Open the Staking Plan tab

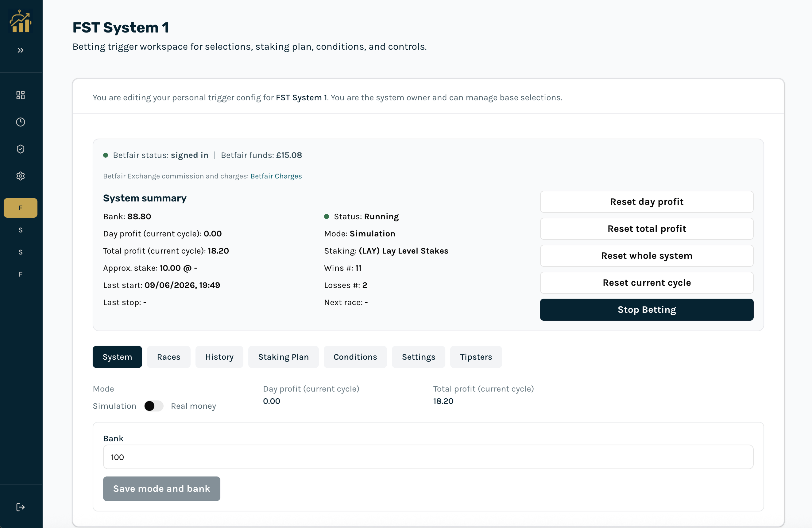click(283, 357)
